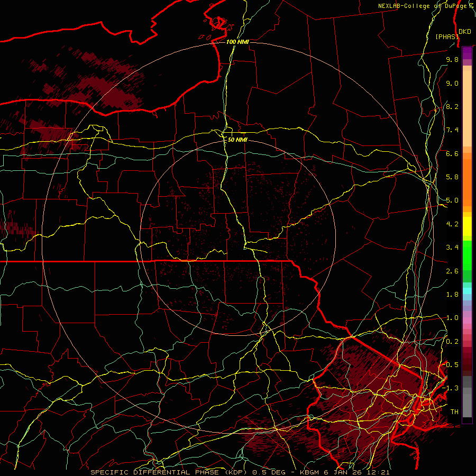The image size is (476, 476).
Task: Click the TH threshold label
Action: [454, 412]
